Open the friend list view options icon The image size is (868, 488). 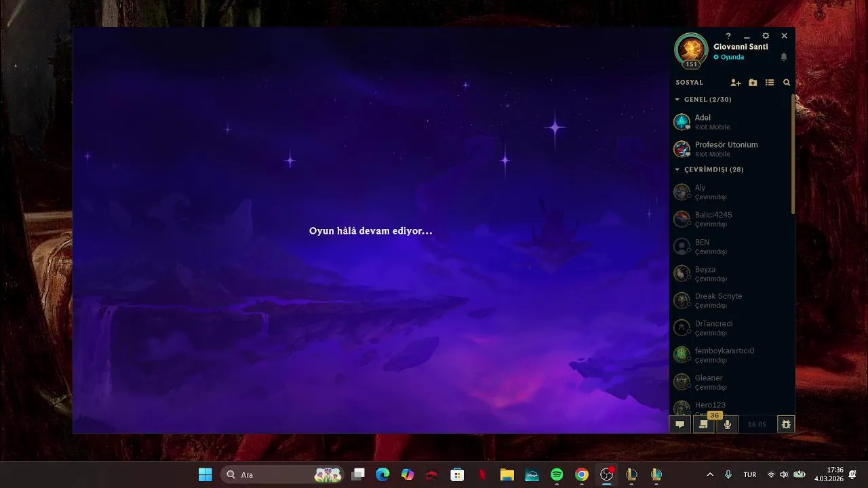(770, 83)
